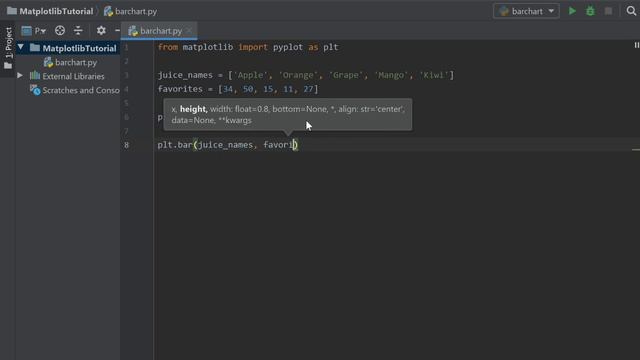Click MatplotlibTutorial in the breadcrumb bar
Screen dimensions: 640x360
pyautogui.click(x=56, y=11)
